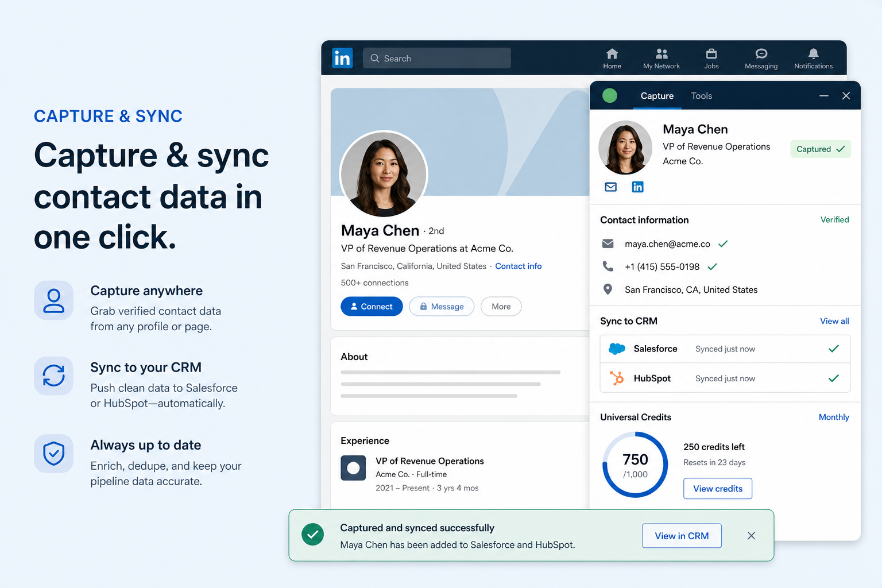Click the View in CRM button
Image resolution: width=882 pixels, height=588 pixels.
click(682, 536)
